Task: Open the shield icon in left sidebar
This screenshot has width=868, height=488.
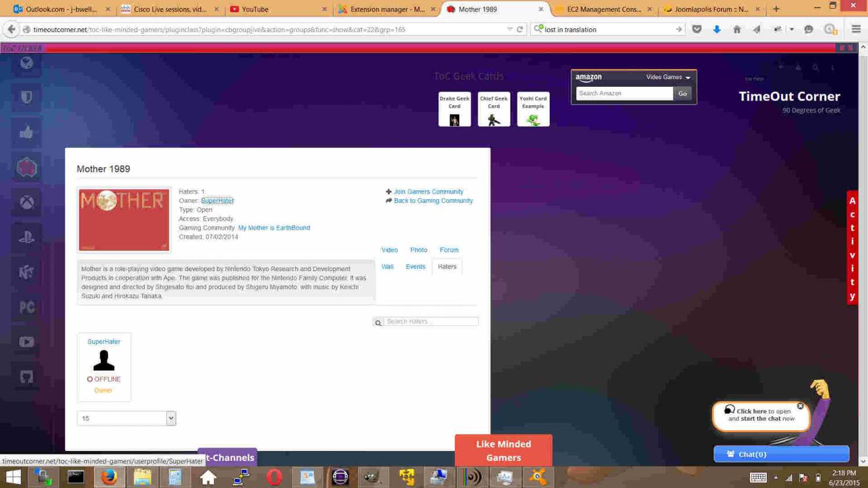Action: point(27,97)
